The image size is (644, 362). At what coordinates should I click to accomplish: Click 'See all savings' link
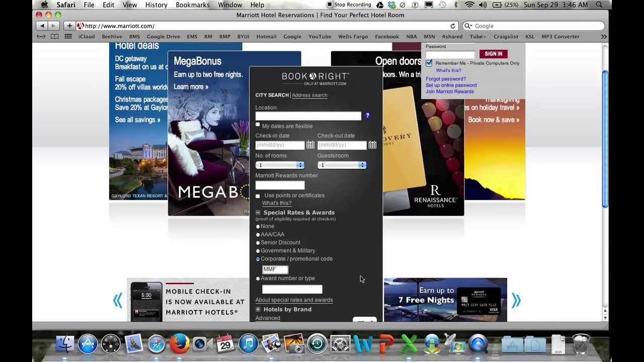pos(137,120)
